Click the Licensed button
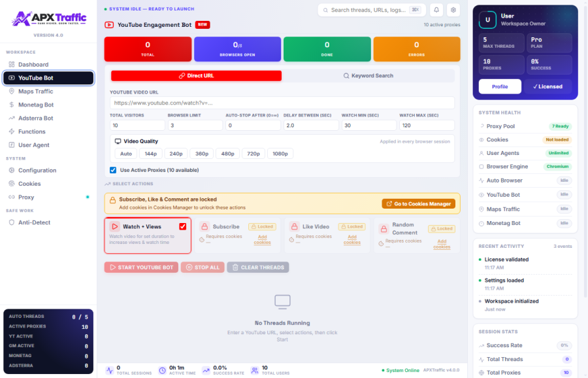This screenshot has width=588, height=378. 548,86
